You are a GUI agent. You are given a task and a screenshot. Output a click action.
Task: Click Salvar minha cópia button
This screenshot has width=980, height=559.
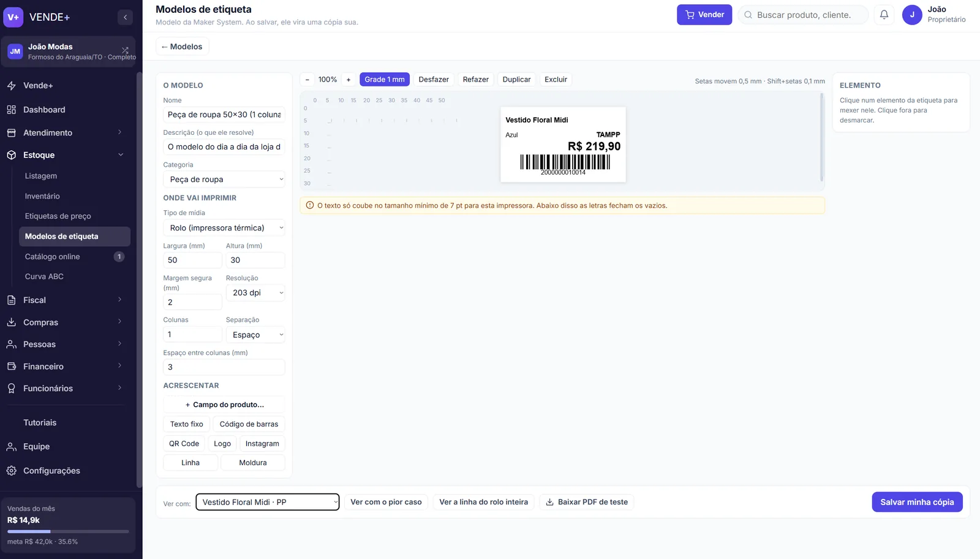(x=917, y=502)
